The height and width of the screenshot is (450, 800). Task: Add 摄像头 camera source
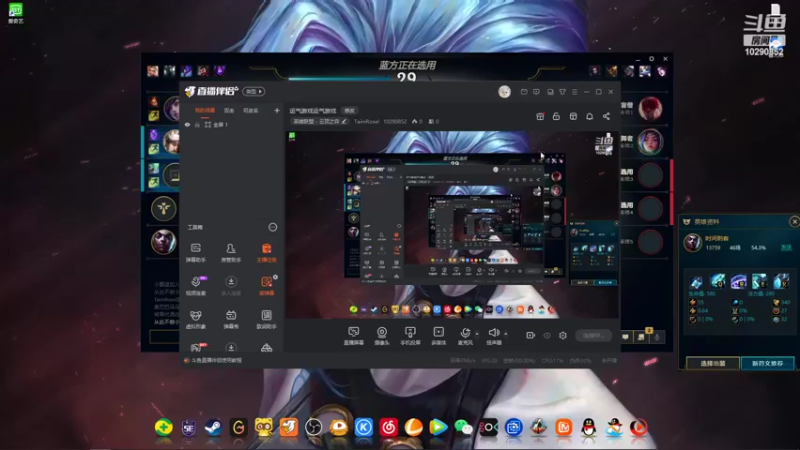(x=382, y=336)
